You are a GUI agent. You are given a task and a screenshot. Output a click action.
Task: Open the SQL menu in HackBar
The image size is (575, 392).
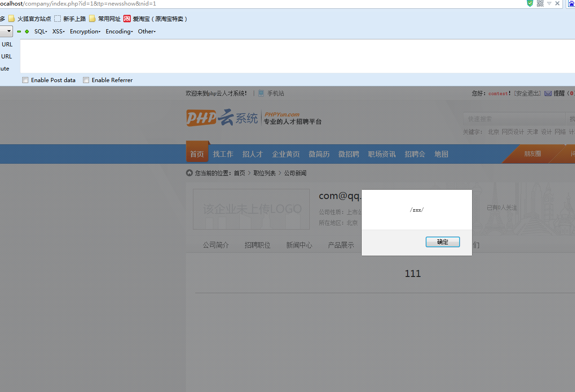(41, 32)
